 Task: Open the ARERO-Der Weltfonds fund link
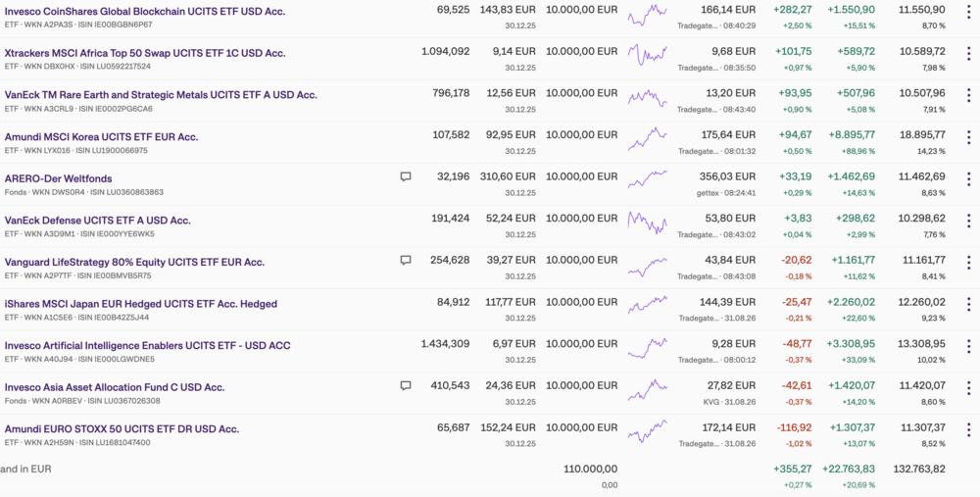tap(58, 178)
